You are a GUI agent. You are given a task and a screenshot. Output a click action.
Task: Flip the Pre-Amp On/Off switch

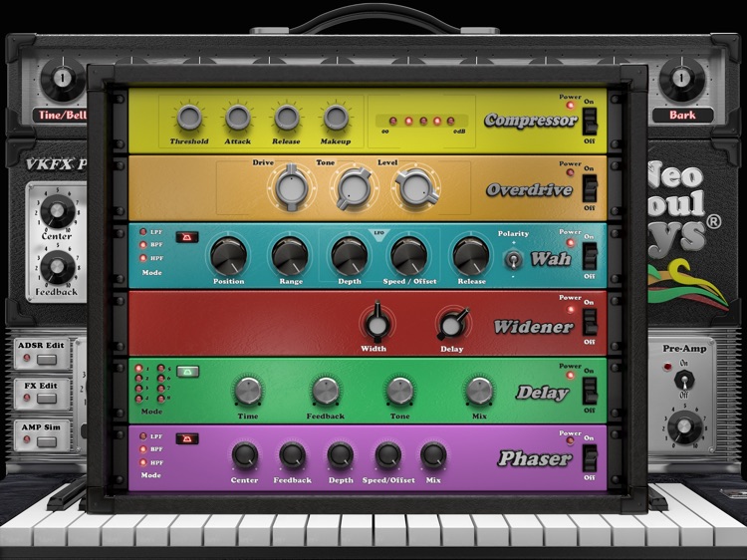684,380
